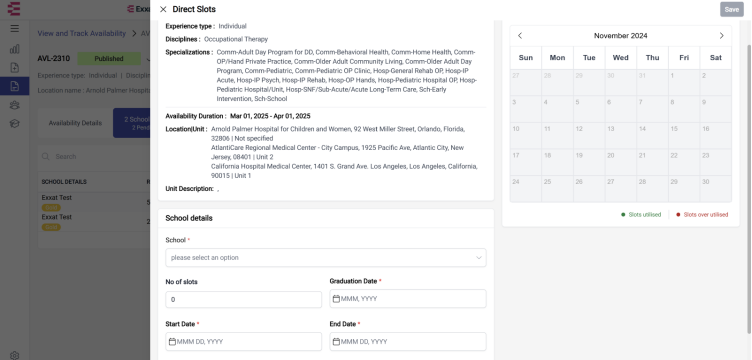Select the 2 Schools tab
This screenshot has width=752, height=360.
tap(132, 123)
